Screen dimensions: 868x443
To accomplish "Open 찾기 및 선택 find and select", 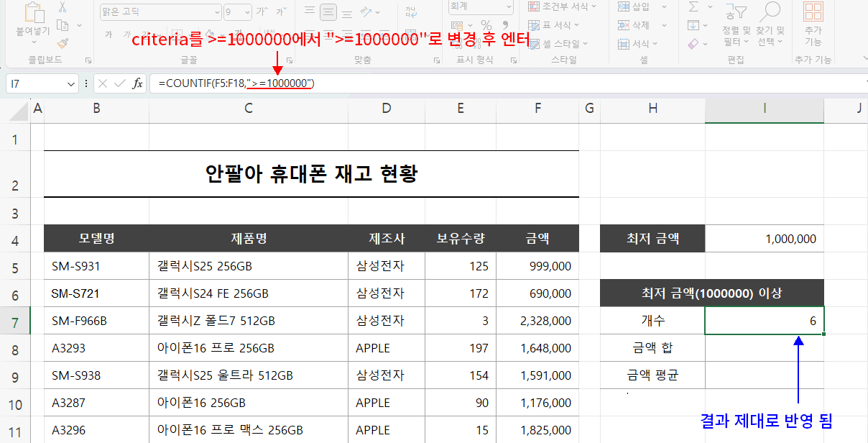I will 770,24.
